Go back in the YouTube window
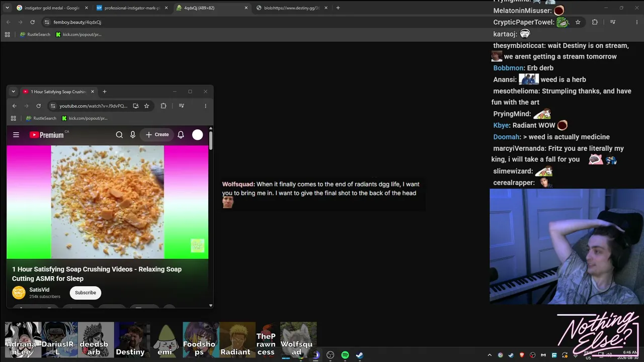 click(x=14, y=106)
